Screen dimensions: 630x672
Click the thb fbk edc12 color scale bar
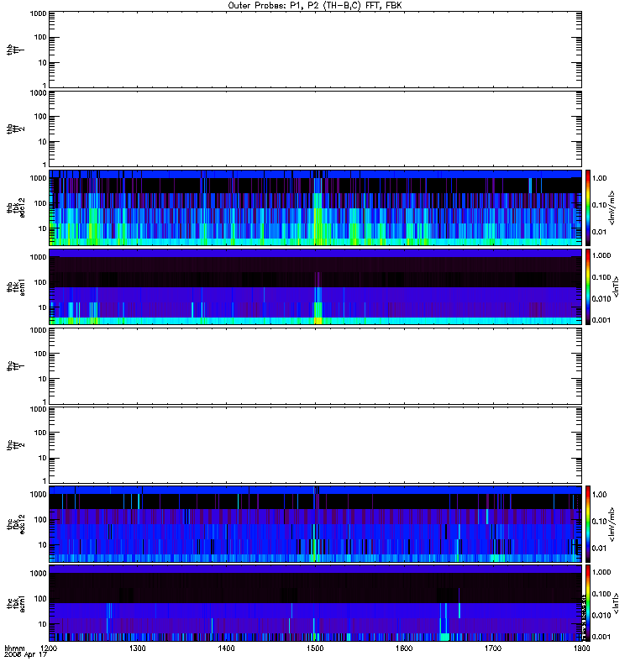588,207
